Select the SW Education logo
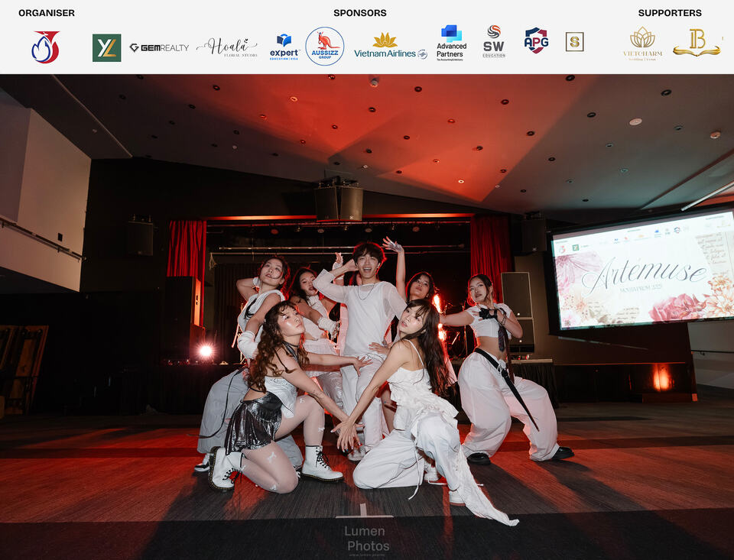 click(494, 41)
